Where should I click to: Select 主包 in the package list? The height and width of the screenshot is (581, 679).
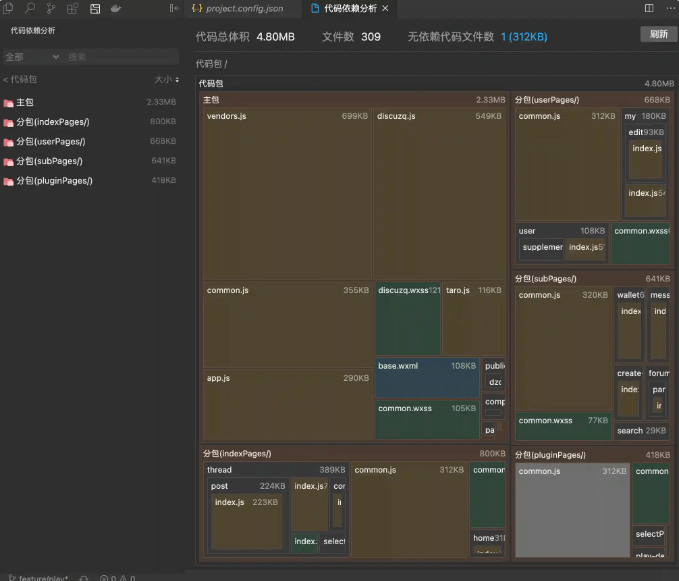point(25,102)
